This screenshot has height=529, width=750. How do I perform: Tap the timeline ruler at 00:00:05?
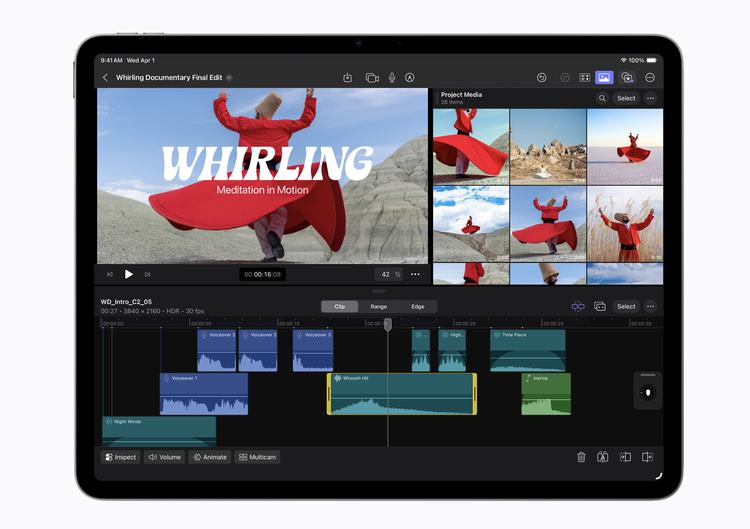tap(201, 324)
